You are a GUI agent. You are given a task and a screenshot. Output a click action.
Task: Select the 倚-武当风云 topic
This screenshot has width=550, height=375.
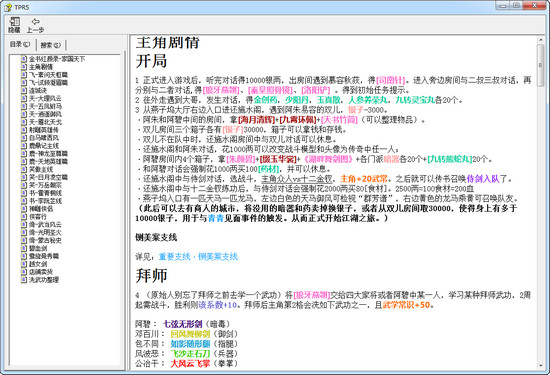(x=45, y=225)
